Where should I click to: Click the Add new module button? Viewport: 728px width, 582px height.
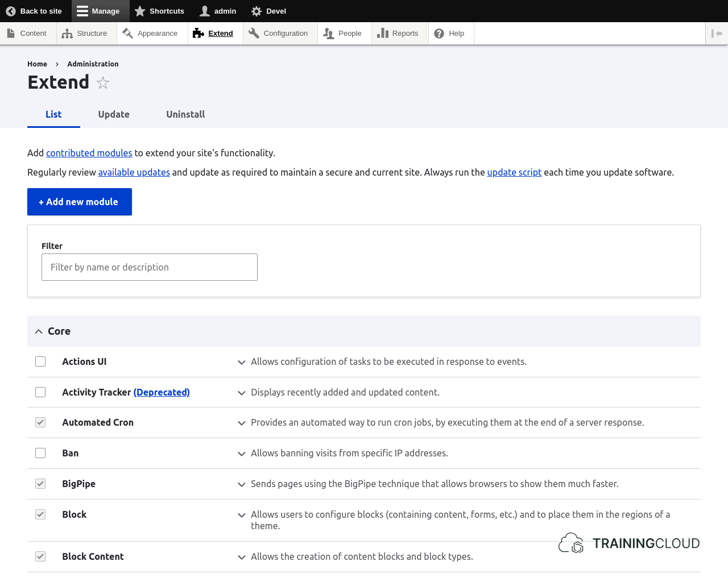80,202
